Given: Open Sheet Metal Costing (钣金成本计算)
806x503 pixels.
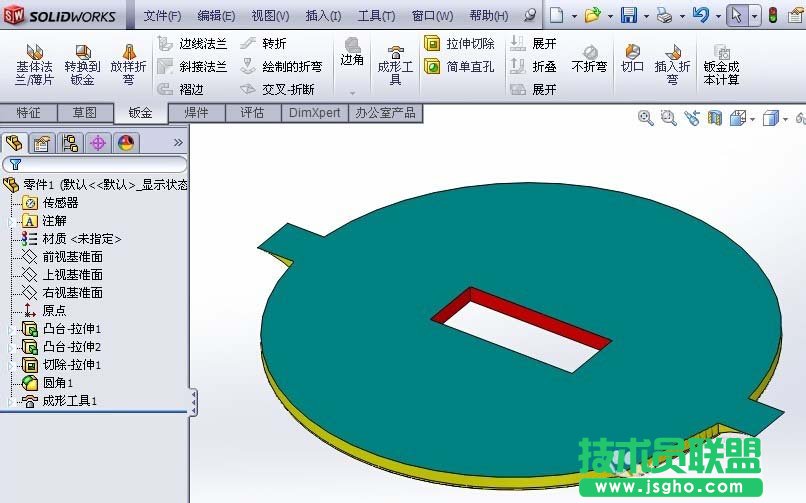Looking at the screenshot, I should pyautogui.click(x=721, y=65).
